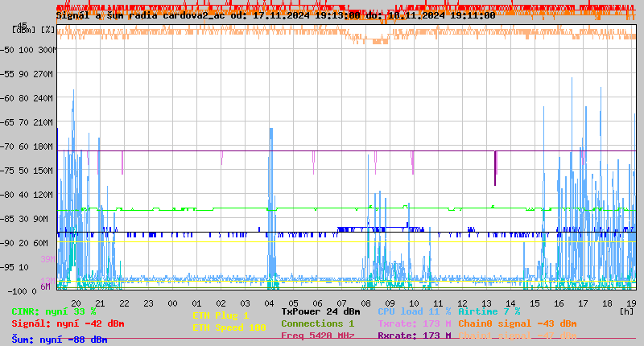Viewport: 644px width, 346px height.
Task: Select the pink 39M axis marker label
Action: (47, 259)
